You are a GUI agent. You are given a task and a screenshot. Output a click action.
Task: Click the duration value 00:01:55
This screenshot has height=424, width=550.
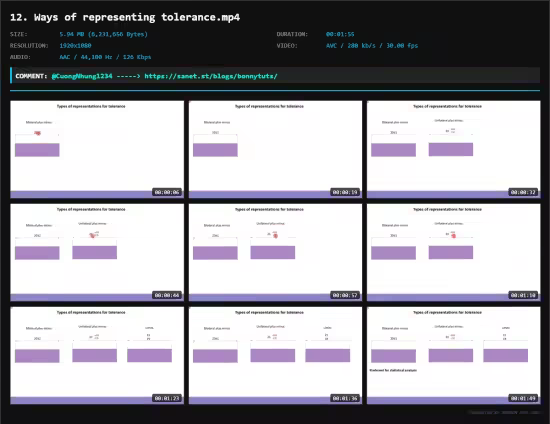(x=340, y=34)
